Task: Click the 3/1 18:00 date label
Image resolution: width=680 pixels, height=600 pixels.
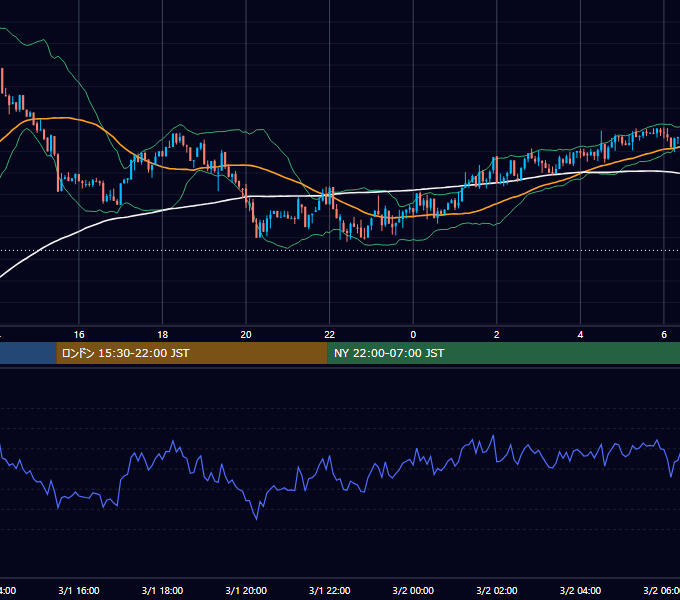Action: (163, 591)
